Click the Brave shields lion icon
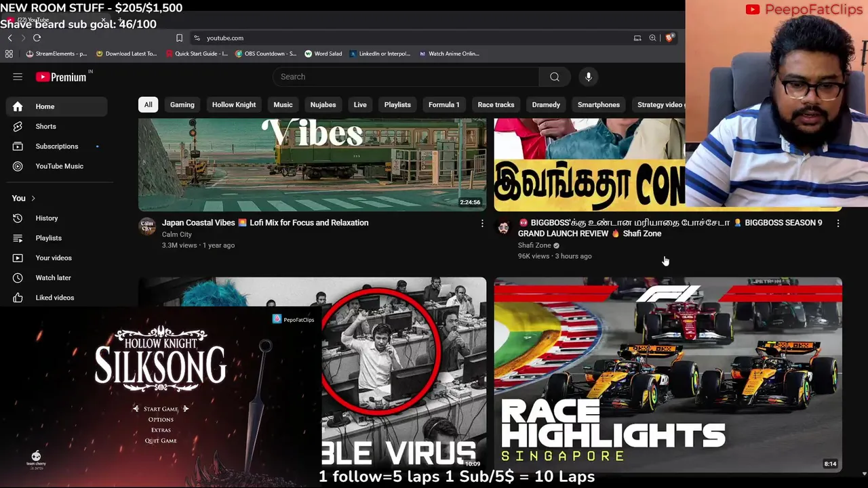 click(x=669, y=38)
